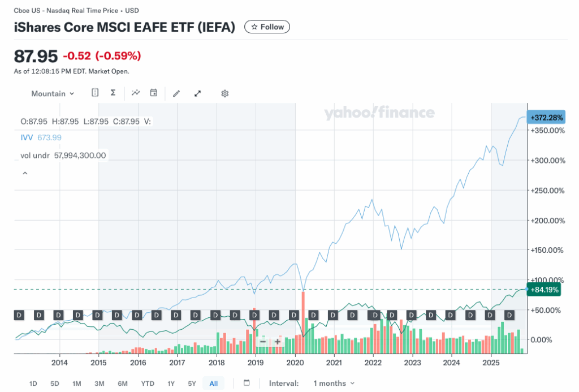Select the 1D time range
The width and height of the screenshot is (579, 392).
pos(33,384)
